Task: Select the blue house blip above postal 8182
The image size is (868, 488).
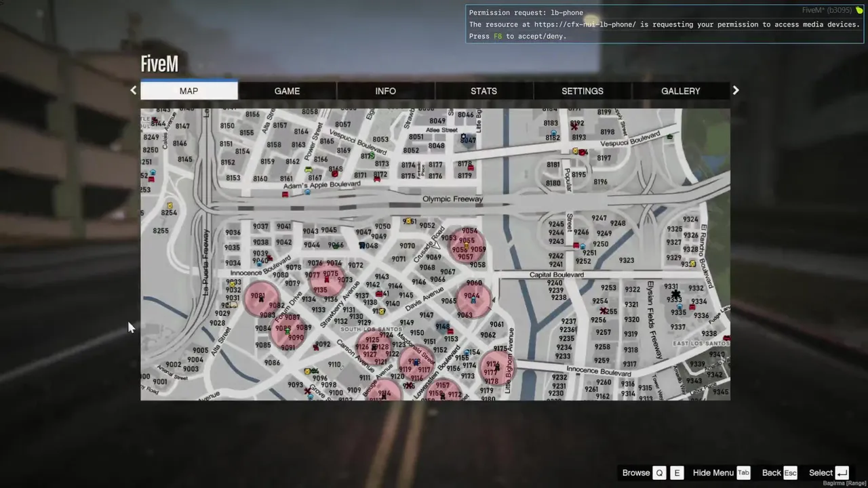Action: 553,133
